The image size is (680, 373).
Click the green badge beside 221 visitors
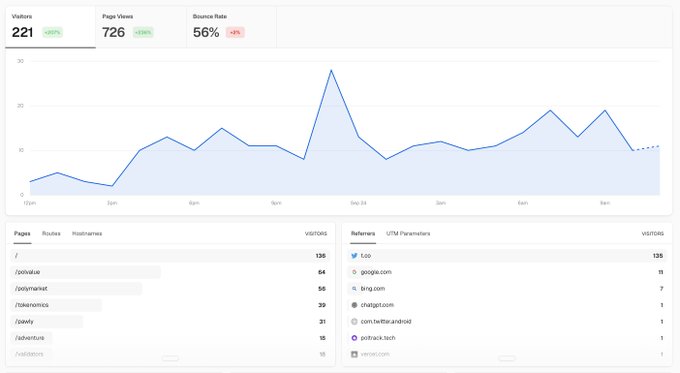coord(52,33)
